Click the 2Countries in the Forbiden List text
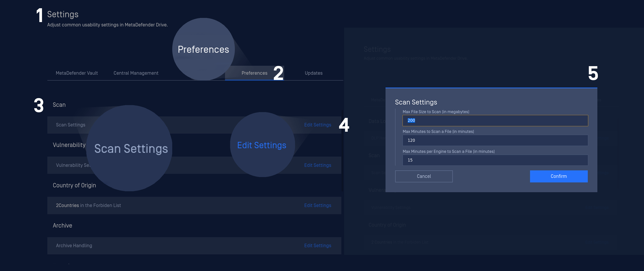Viewport: 644px width, 271px height. (88, 205)
